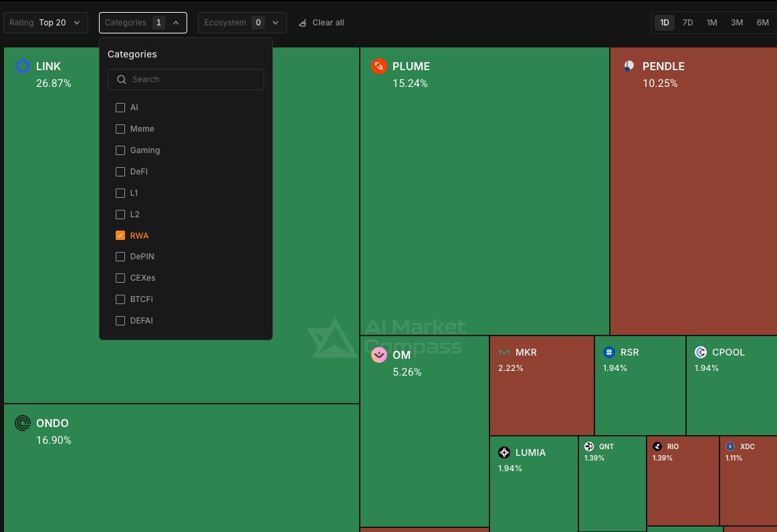The height and width of the screenshot is (532, 777).
Task: Click the LINK 26.87% value
Action: [53, 84]
